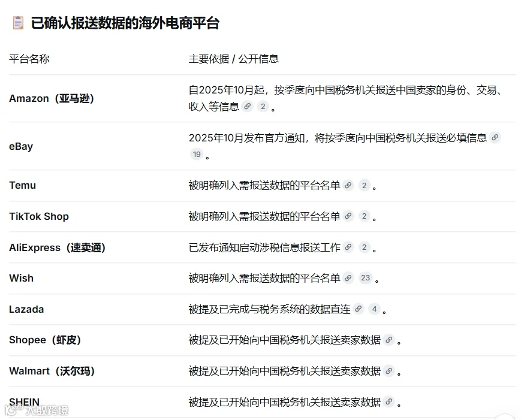
Task: Open citation badge 2 in the Temu row
Action: (x=364, y=185)
